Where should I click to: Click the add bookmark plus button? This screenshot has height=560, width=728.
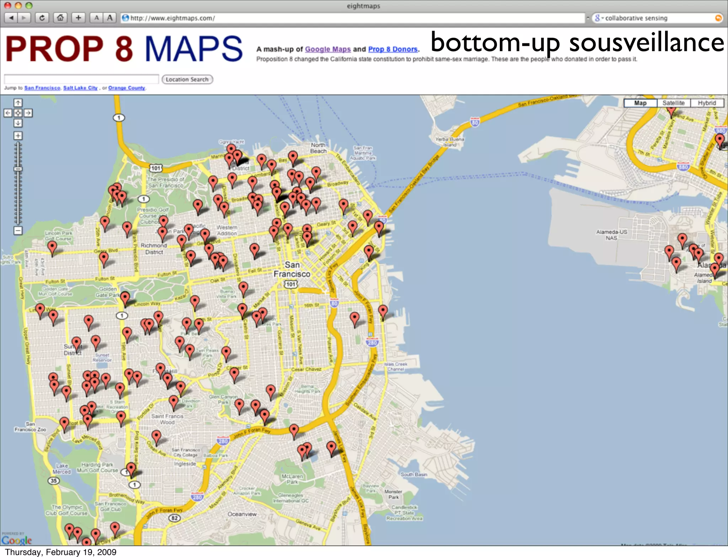78,18
